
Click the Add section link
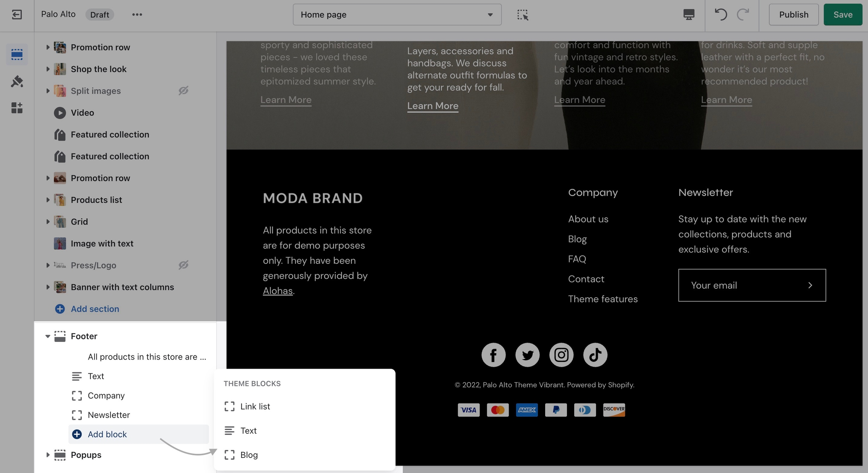(95, 309)
